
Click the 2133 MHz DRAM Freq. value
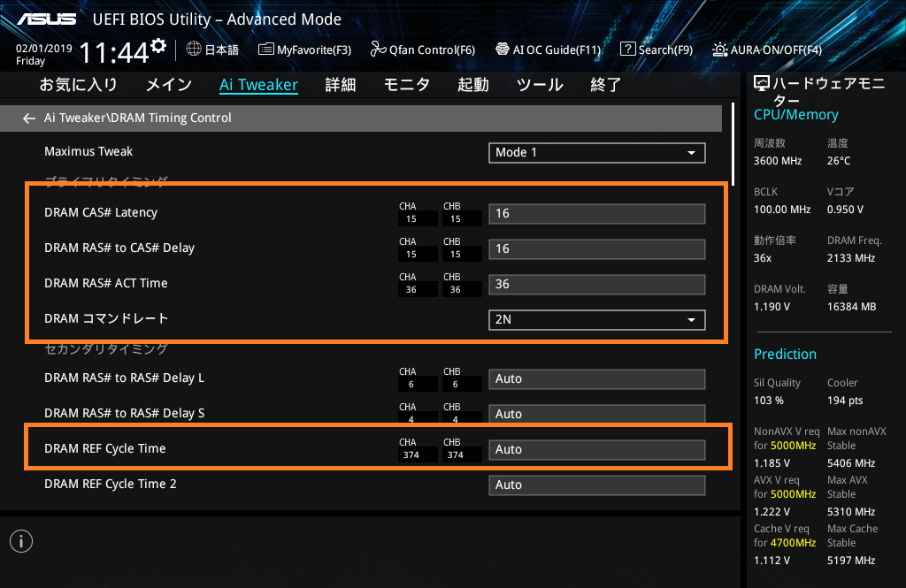coord(850,257)
